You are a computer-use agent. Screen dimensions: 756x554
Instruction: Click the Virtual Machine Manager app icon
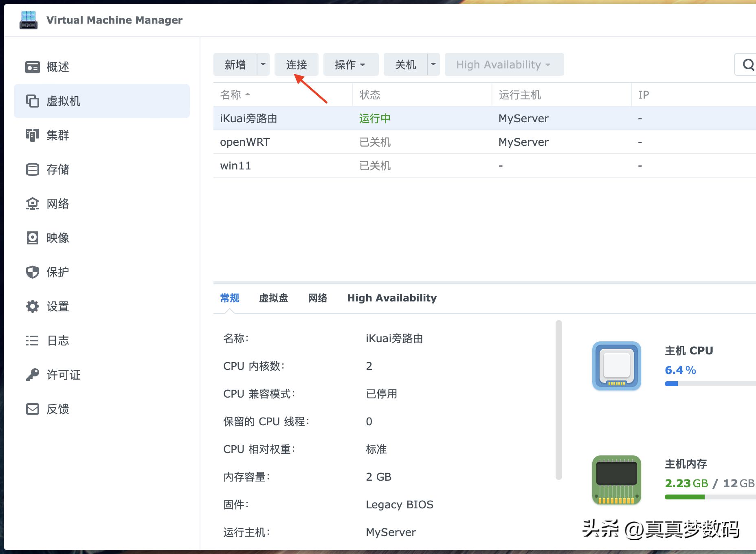click(x=29, y=20)
